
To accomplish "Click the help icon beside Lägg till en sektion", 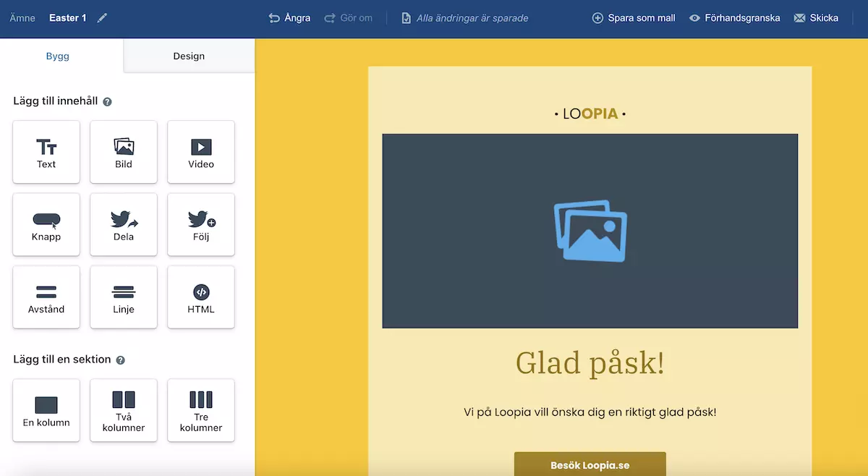I will [121, 360].
